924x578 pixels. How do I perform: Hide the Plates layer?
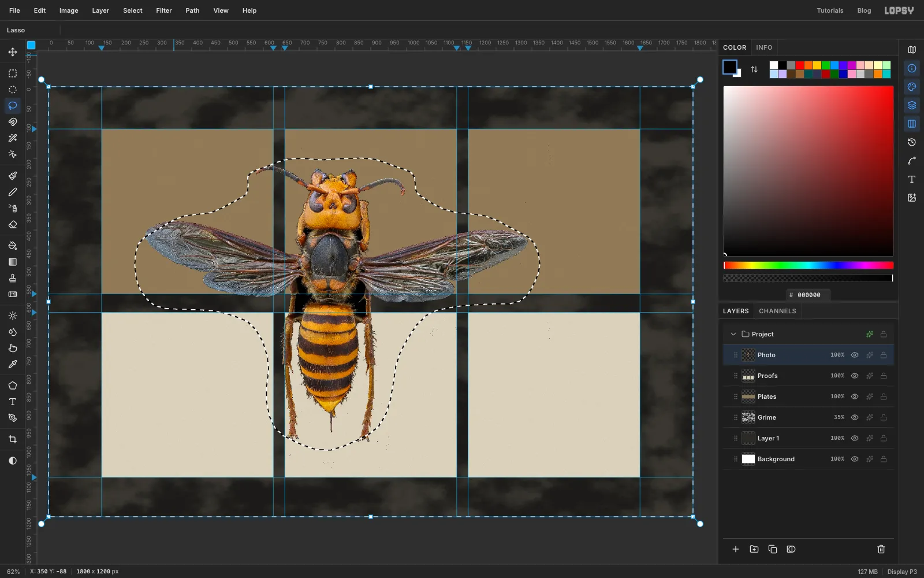click(x=855, y=397)
